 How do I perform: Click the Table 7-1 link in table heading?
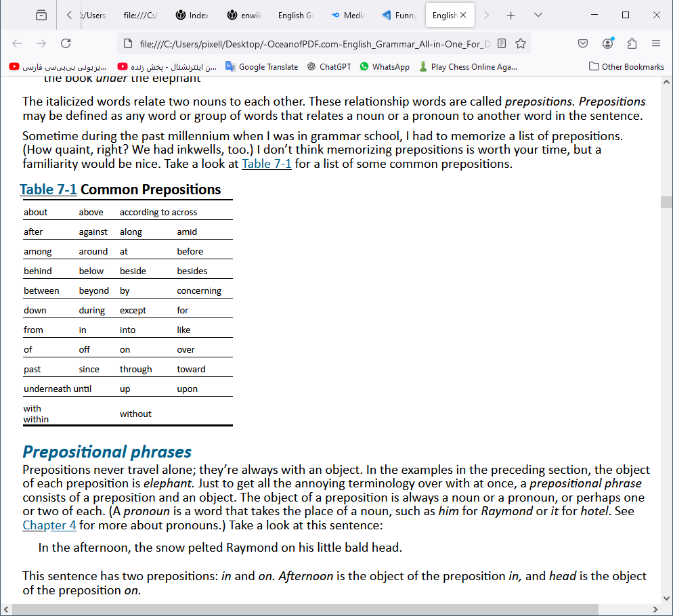point(49,190)
